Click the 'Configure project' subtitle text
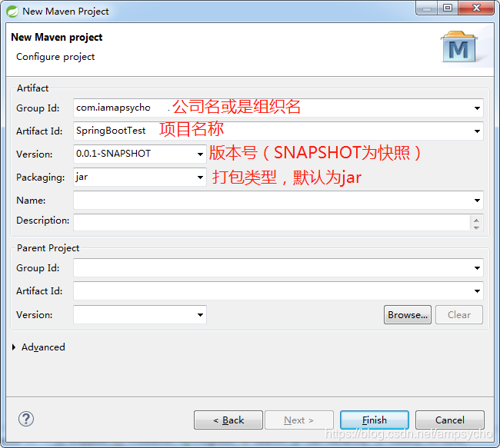Viewport: 500px width, 448px height. [55, 57]
